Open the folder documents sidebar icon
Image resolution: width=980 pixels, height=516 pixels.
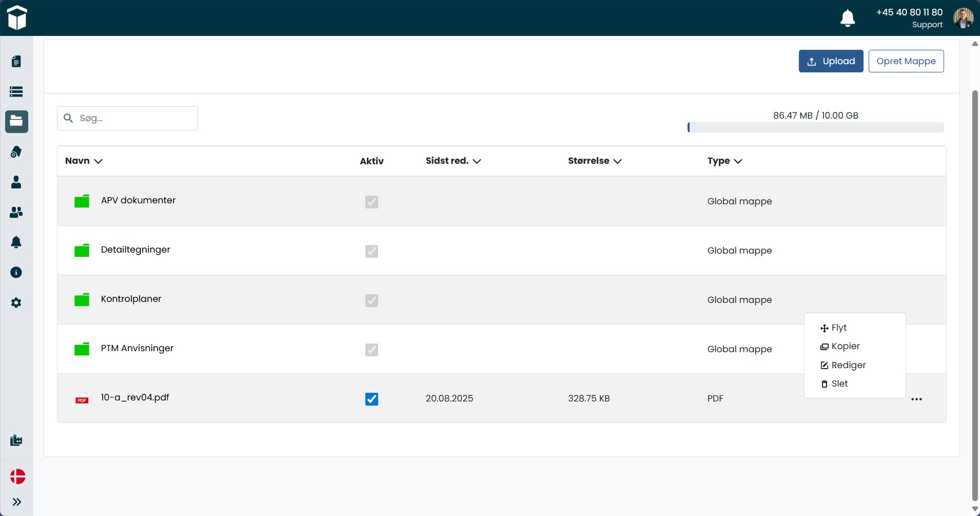[x=16, y=122]
